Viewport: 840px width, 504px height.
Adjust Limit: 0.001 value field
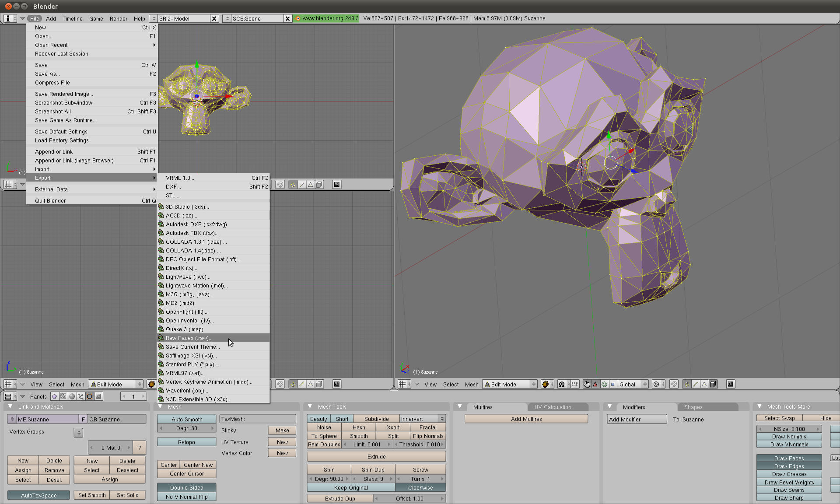click(367, 444)
